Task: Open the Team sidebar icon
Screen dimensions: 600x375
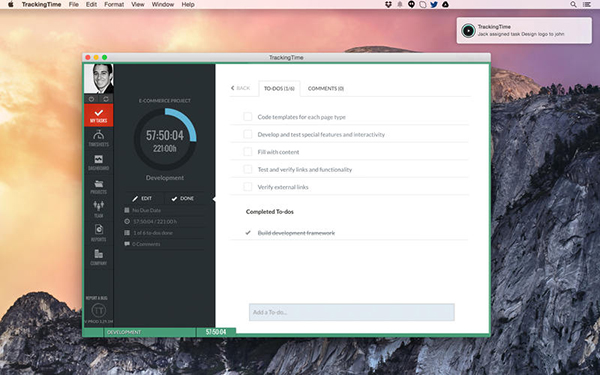Action: pyautogui.click(x=99, y=210)
